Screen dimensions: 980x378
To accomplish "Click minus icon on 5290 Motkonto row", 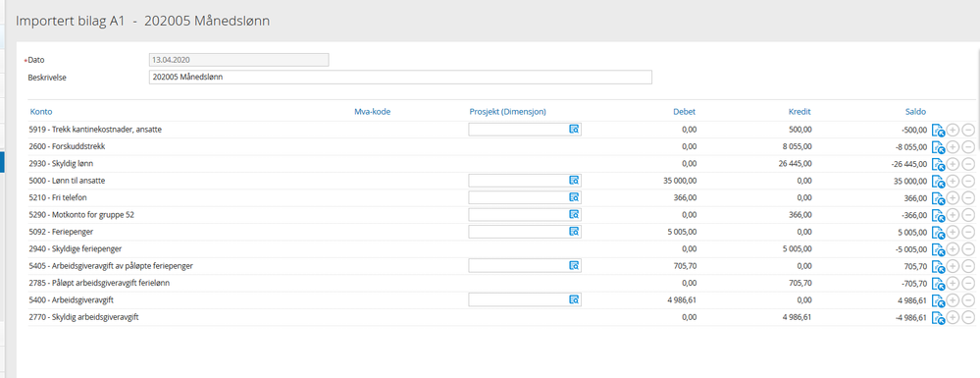I will point(967,215).
